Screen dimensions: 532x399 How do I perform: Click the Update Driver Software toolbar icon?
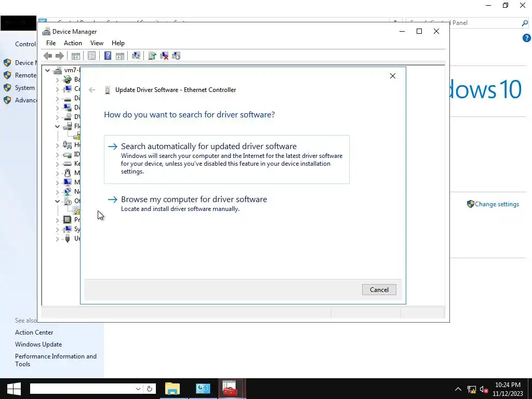(x=152, y=56)
